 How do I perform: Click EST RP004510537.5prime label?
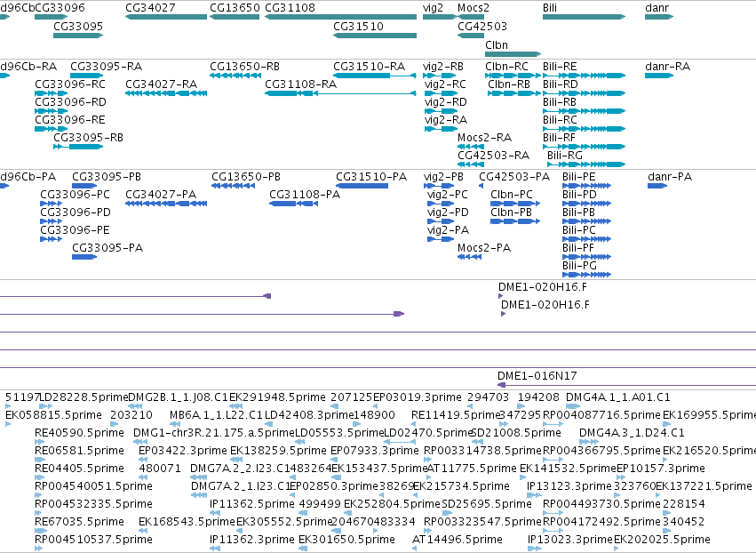(93, 539)
